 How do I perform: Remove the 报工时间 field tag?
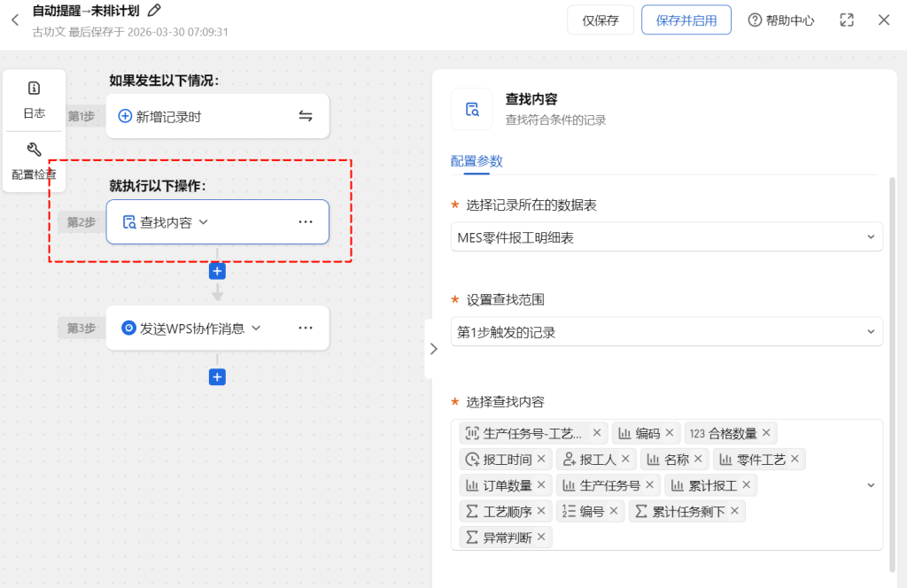[541, 459]
